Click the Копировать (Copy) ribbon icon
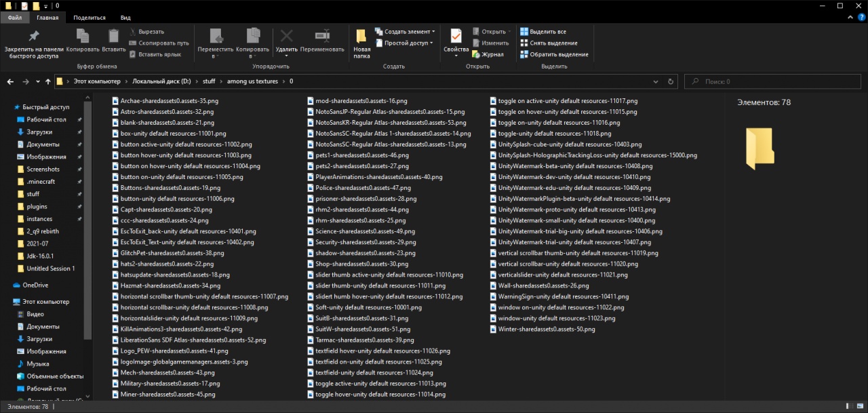This screenshot has height=413, width=868. tap(83, 37)
